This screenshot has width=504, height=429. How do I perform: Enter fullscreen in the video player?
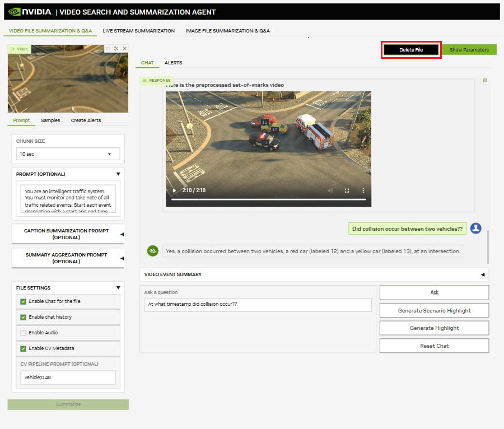(347, 190)
